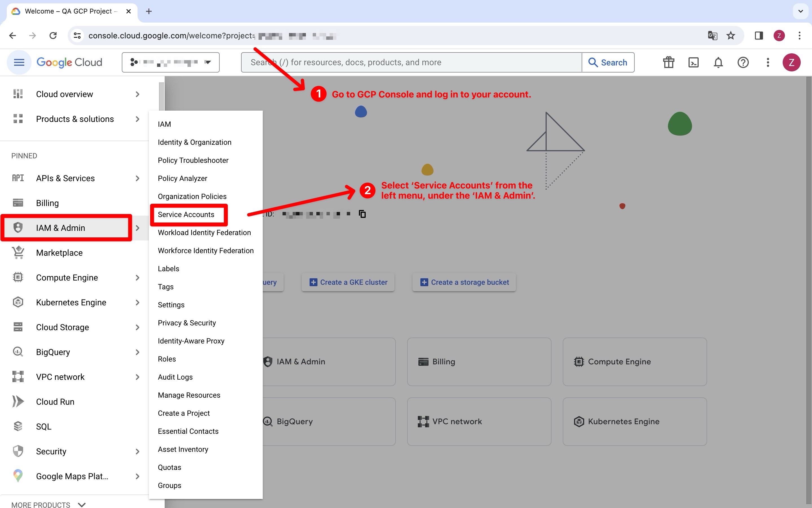The width and height of the screenshot is (812, 508).
Task: Open Privacy & Security submenu item
Action: (187, 323)
